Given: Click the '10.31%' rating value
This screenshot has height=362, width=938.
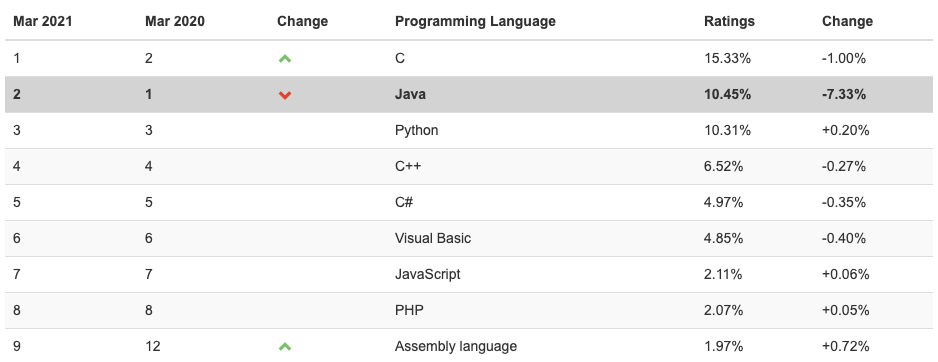Looking at the screenshot, I should coord(727,130).
